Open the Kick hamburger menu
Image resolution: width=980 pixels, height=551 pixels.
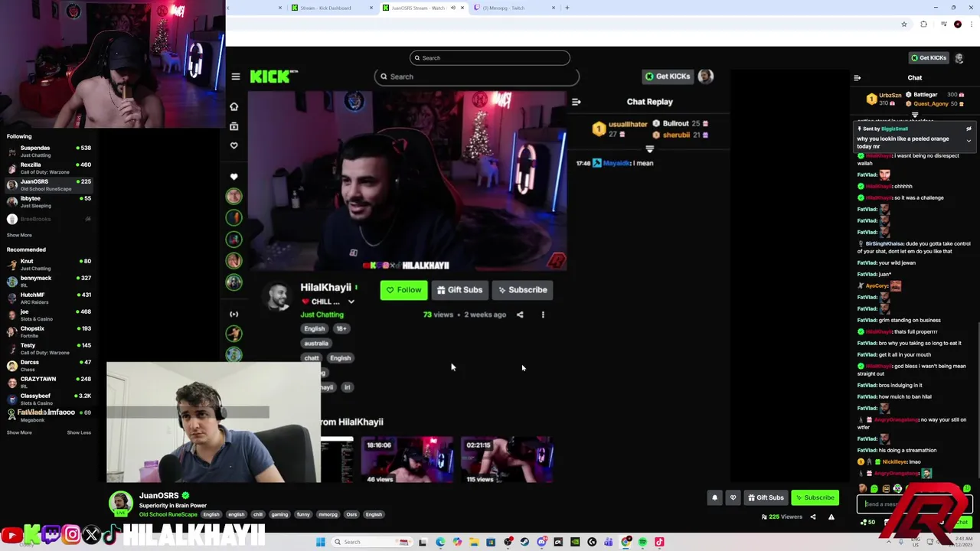pos(236,77)
